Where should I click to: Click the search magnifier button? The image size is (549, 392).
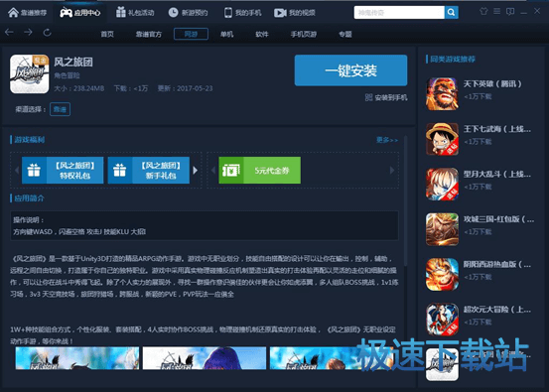pyautogui.click(x=452, y=13)
